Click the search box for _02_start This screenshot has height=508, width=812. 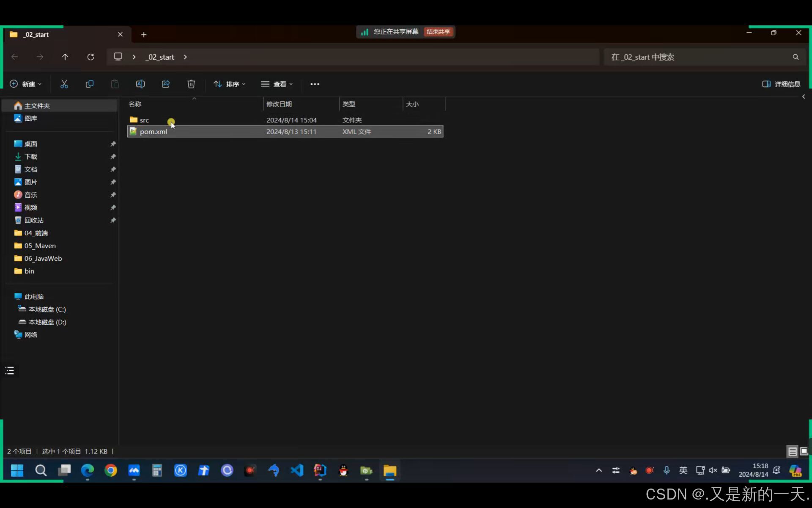(x=698, y=57)
